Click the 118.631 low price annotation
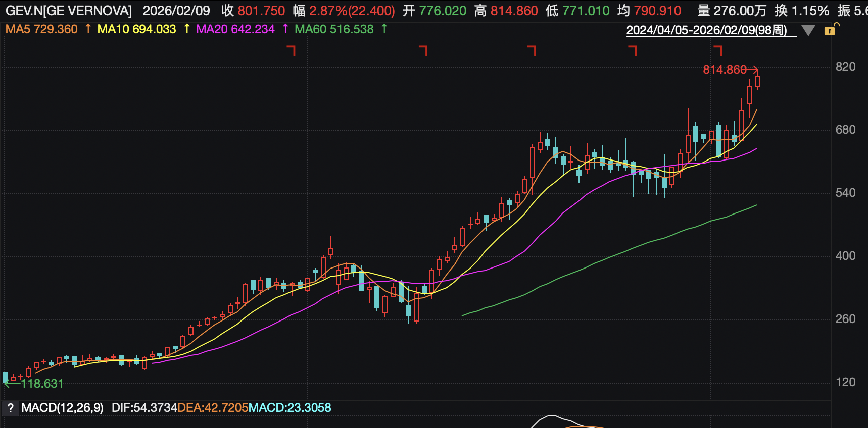This screenshot has height=428, width=868. 42,384
